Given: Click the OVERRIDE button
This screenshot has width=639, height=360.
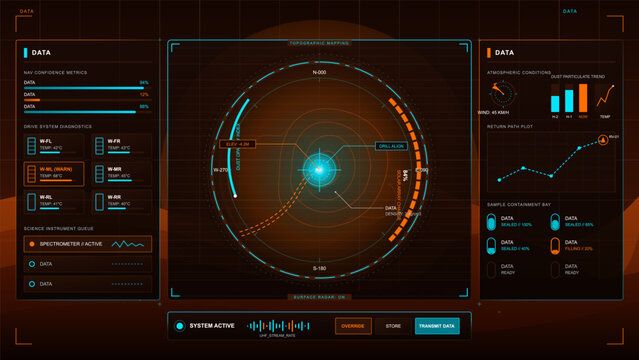Looking at the screenshot, I should pyautogui.click(x=353, y=326).
